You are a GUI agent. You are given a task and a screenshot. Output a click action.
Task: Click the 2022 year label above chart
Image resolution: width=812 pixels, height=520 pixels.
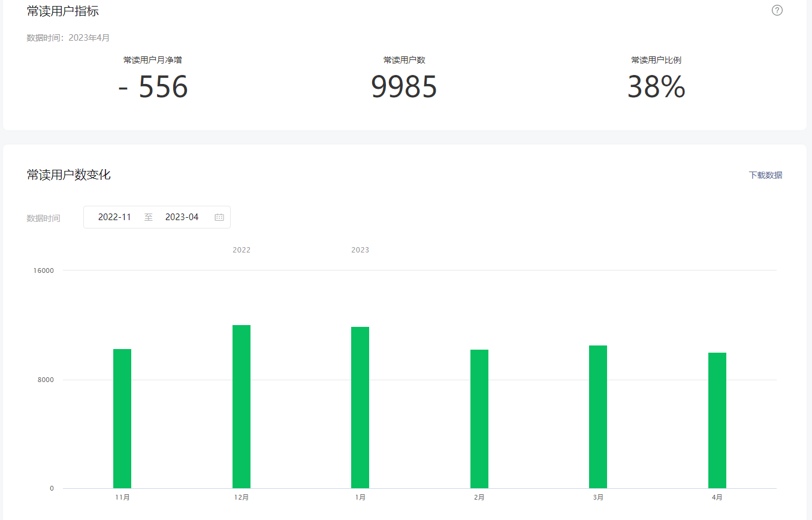[x=242, y=250]
